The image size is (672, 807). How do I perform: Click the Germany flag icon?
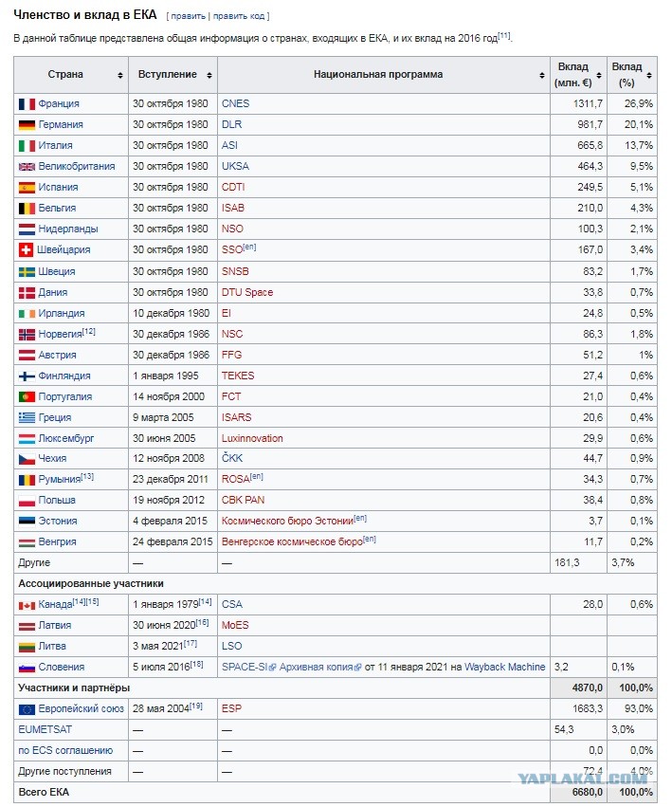27,125
